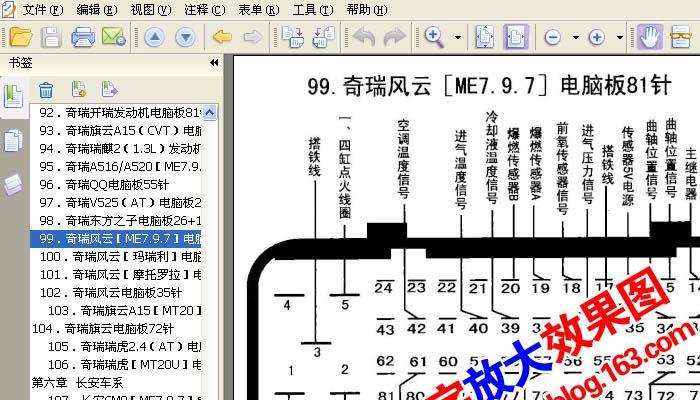
Task: Toggle the fit-page view button
Action: click(x=516, y=37)
